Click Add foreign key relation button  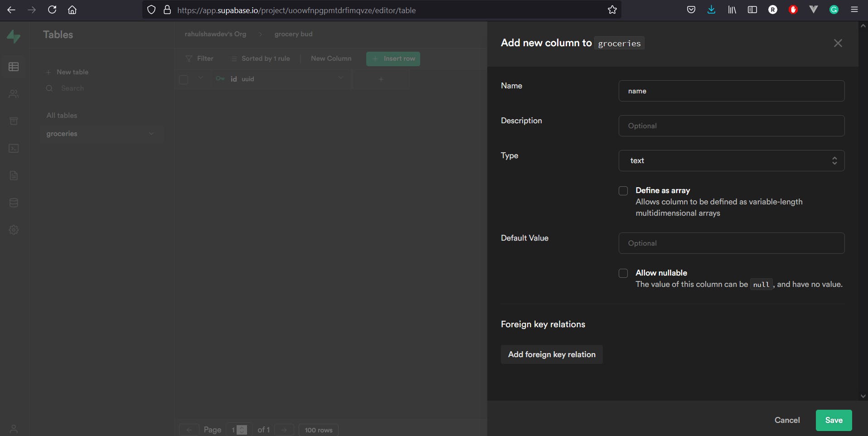552,354
